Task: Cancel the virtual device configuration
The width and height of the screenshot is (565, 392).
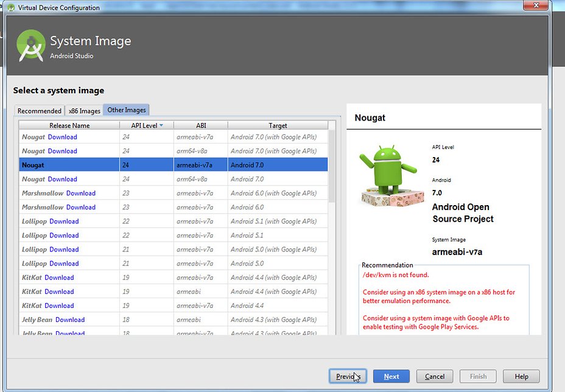Action: [435, 377]
